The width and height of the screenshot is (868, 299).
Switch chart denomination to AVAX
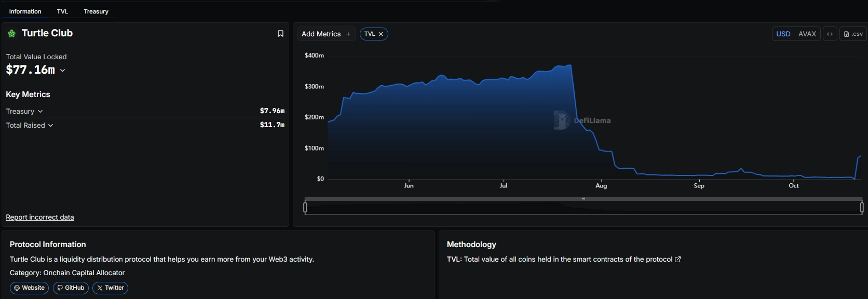click(807, 34)
